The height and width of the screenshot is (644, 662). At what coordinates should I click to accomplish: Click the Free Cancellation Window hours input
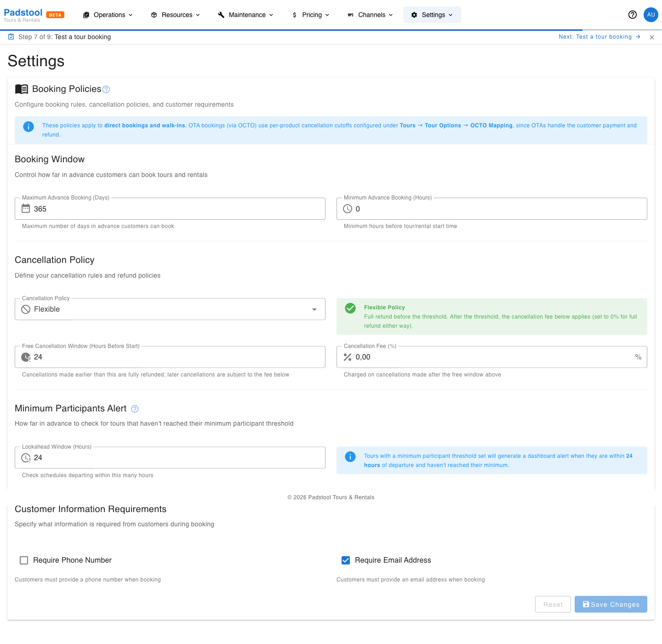point(170,357)
